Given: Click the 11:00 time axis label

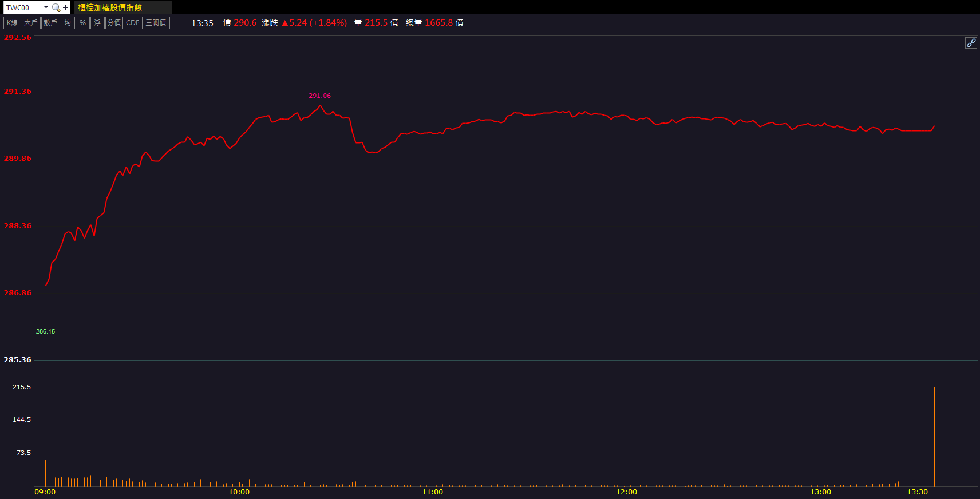Looking at the screenshot, I should click(433, 492).
